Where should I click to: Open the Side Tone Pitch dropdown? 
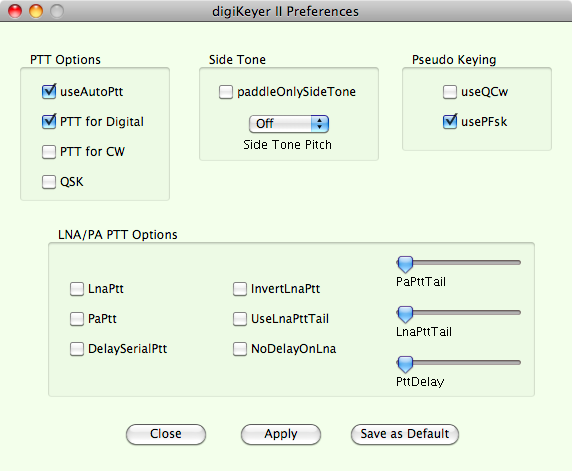coord(289,124)
